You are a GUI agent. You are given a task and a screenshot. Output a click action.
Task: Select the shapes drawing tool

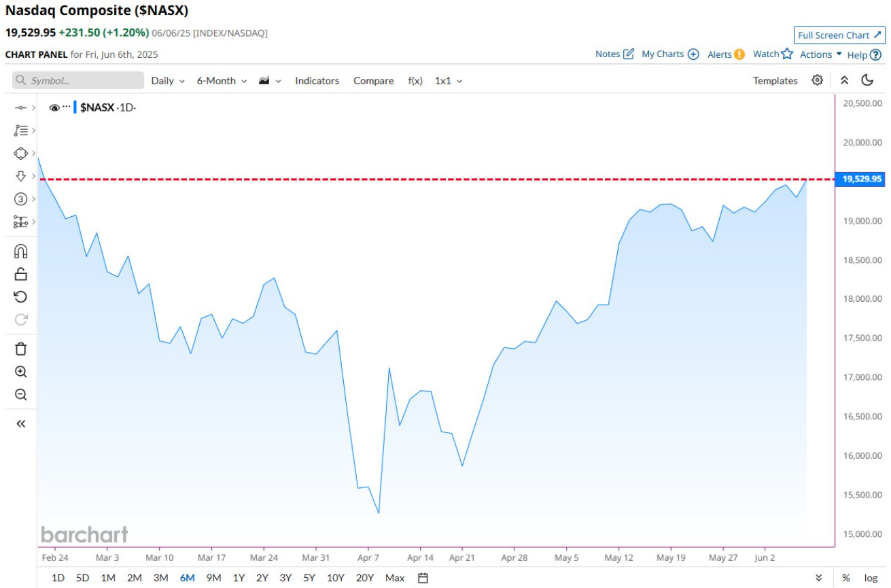point(20,154)
